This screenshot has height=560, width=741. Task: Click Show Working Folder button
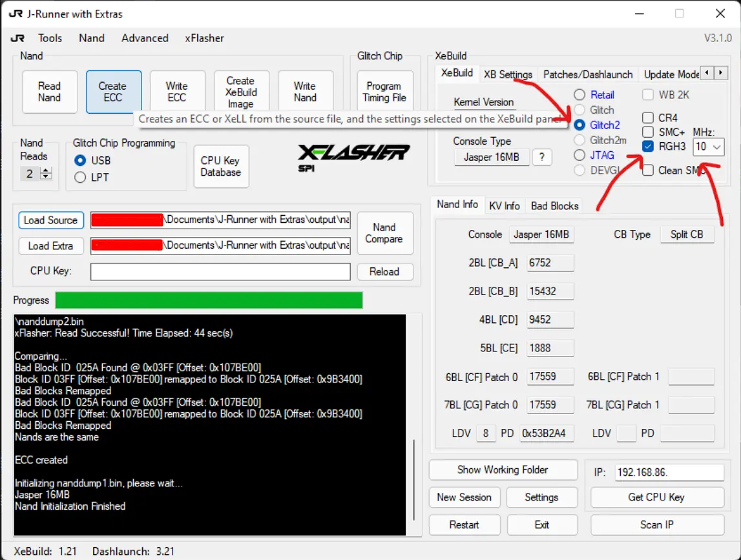click(x=503, y=470)
